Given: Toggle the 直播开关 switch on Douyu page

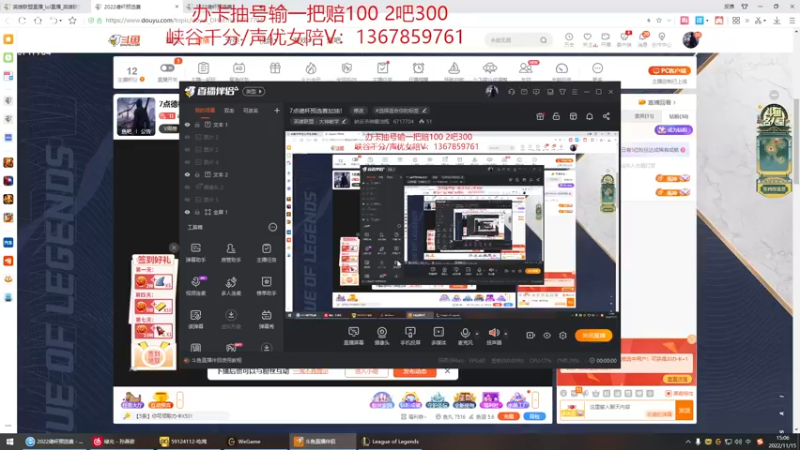Looking at the screenshot, I should (167, 68).
